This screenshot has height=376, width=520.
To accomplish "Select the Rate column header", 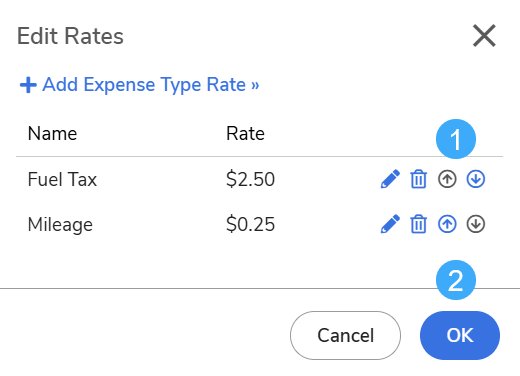I will click(x=245, y=134).
